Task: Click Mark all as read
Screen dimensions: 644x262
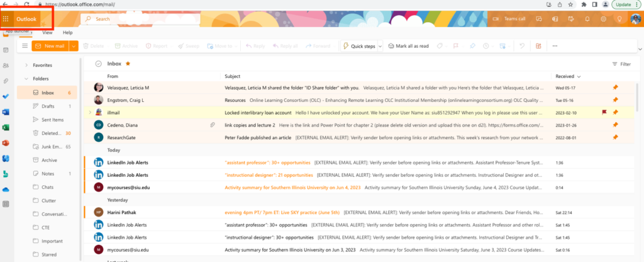Action: (x=408, y=46)
